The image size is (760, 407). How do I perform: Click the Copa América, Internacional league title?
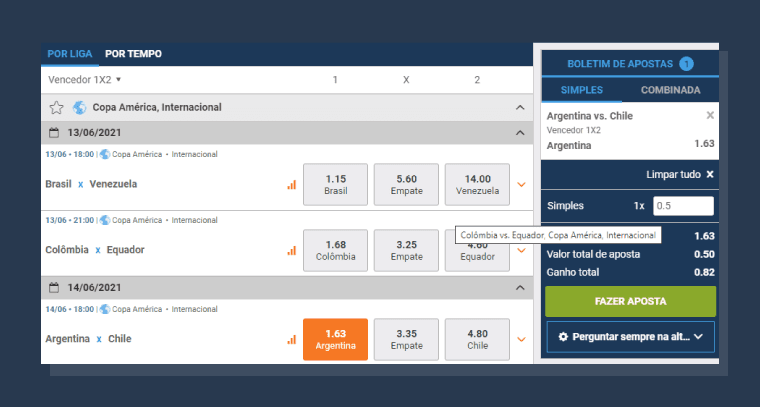pyautogui.click(x=157, y=108)
